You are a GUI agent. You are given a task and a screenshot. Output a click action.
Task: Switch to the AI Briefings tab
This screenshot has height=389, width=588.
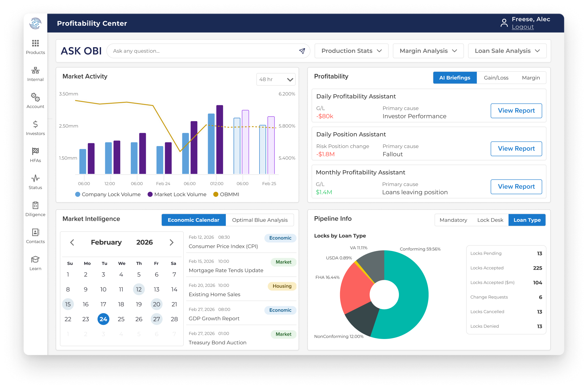tap(455, 78)
